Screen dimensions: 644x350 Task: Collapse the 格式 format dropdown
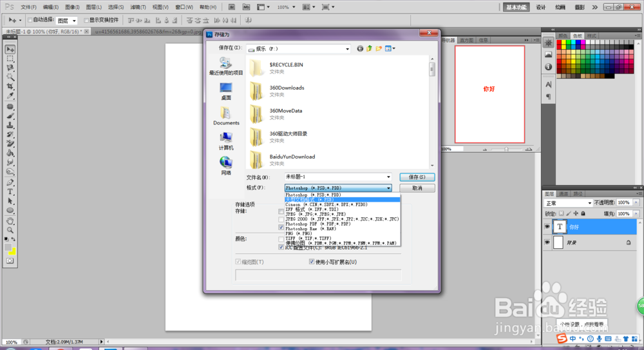click(388, 188)
